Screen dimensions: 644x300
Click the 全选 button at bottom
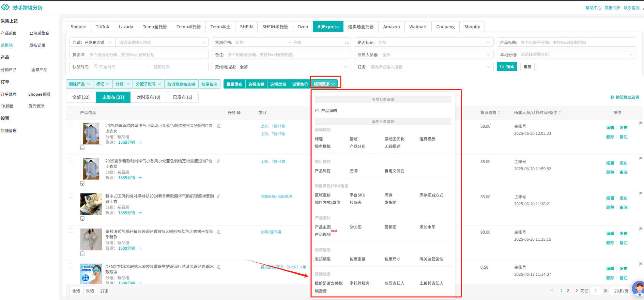click(76, 291)
